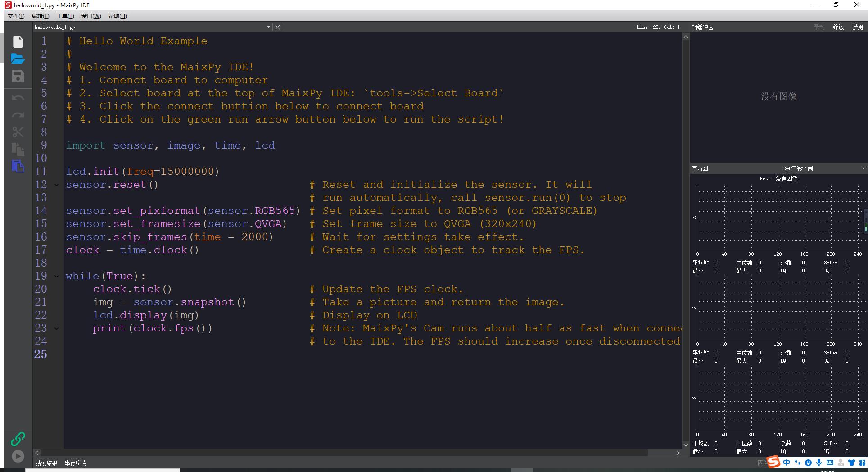Click 'clock.tick()' on line 20
Image resolution: width=868 pixels, height=472 pixels.
[x=132, y=289]
